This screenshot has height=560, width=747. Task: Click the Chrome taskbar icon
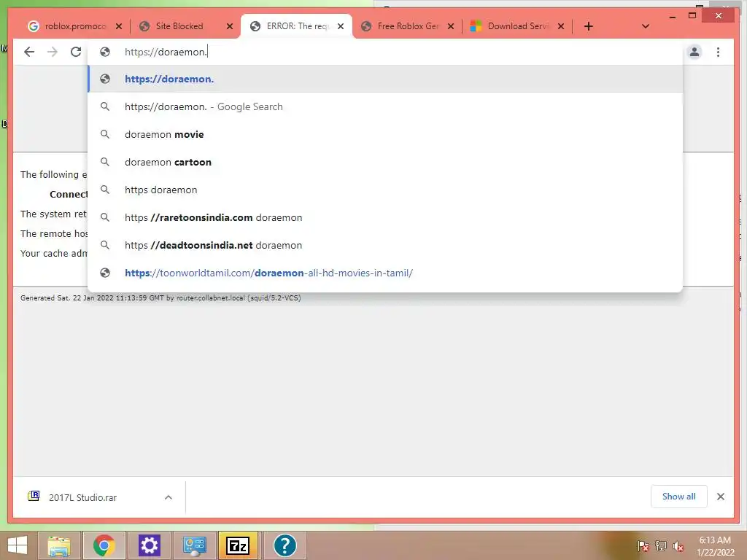(x=104, y=545)
